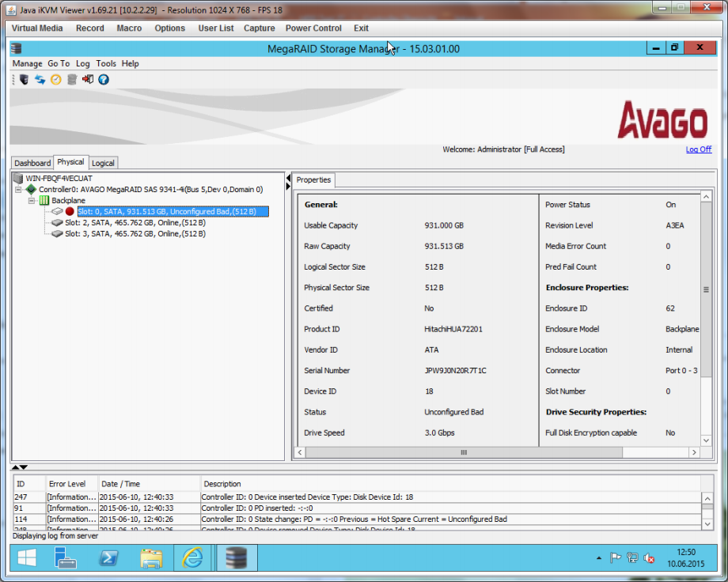Image resolution: width=728 pixels, height=582 pixels.
Task: Click the red arrow log-off toolbar icon
Action: [88, 79]
